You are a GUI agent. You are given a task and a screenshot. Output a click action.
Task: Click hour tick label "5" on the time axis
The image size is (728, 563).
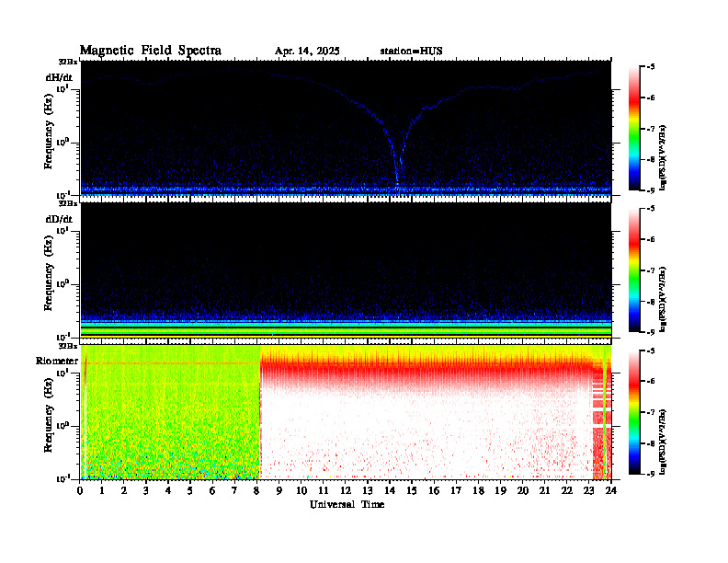click(190, 491)
